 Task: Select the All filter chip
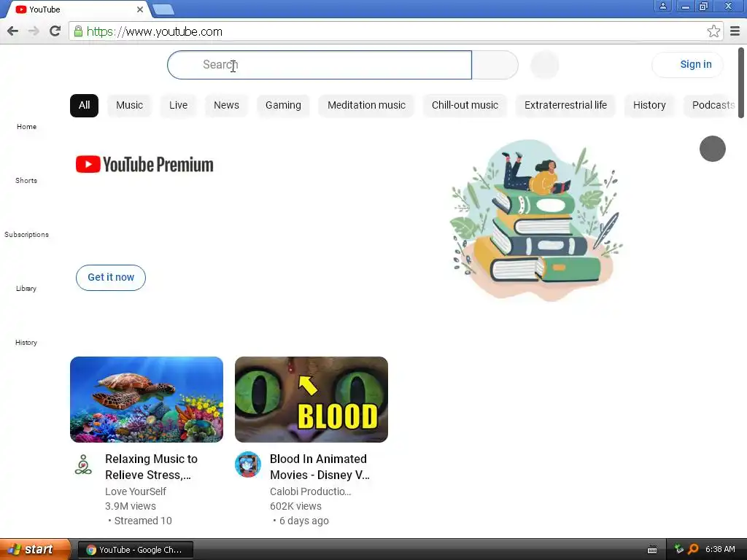click(85, 105)
